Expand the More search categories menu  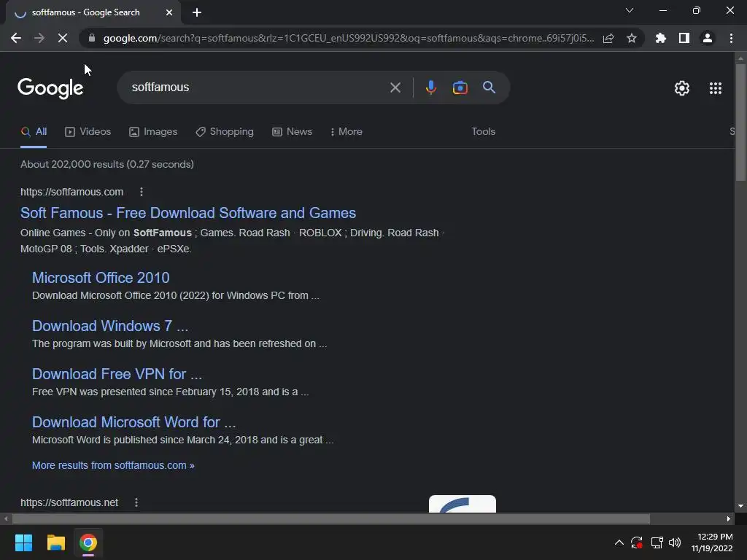(x=347, y=132)
